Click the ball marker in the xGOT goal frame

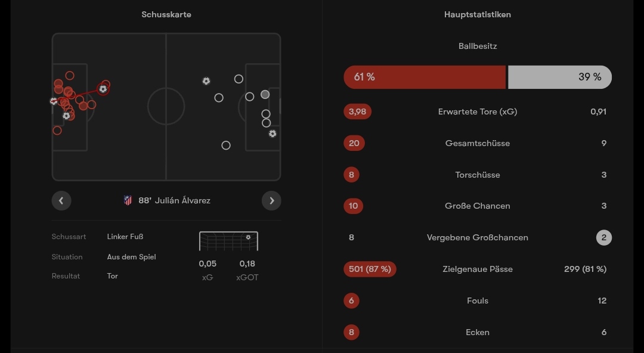pos(248,237)
